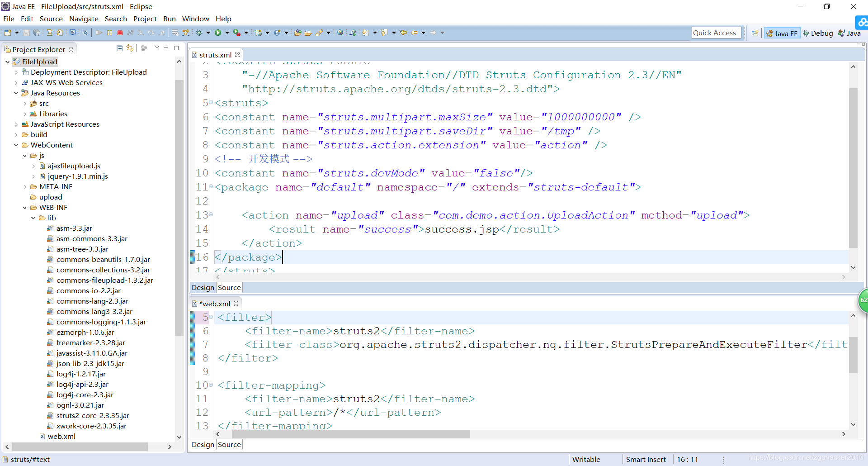This screenshot has height=466, width=868.
Task: Switch web.xml editor to Design tab
Action: 203,444
